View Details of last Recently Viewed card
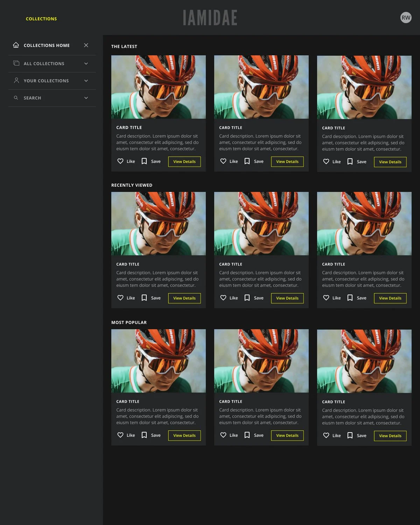 [x=390, y=298]
